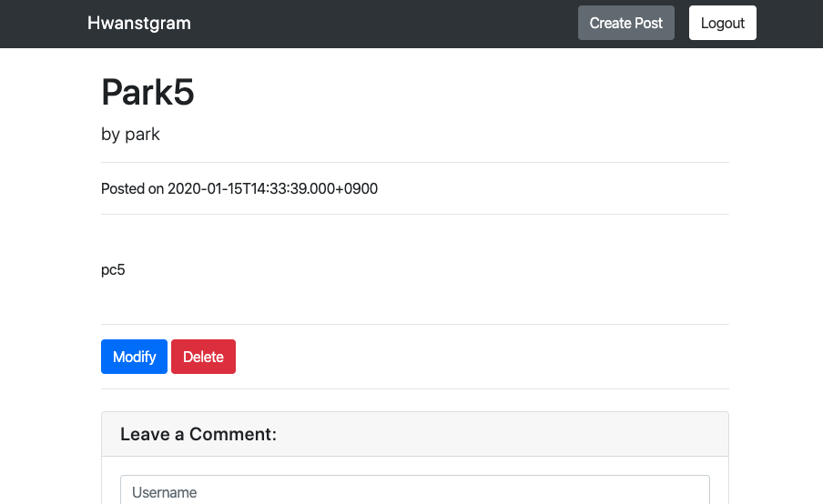Click the blue Modify button
This screenshot has width=823, height=504.
[x=135, y=357]
